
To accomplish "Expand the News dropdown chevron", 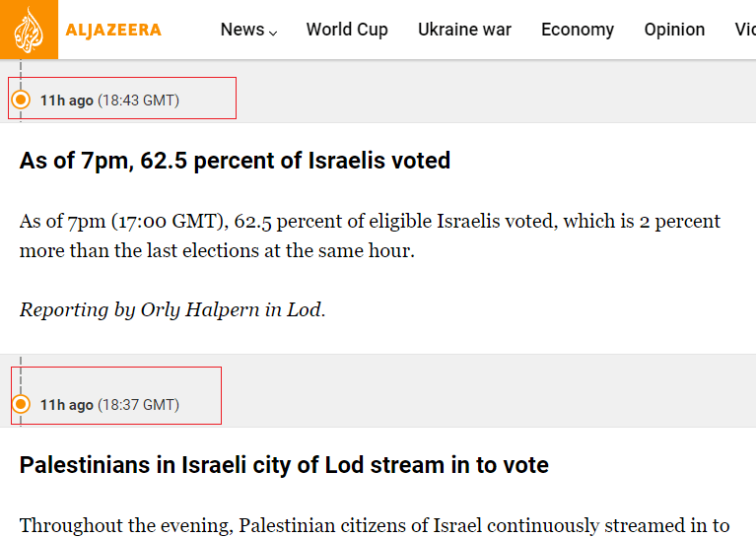I will pos(273,33).
